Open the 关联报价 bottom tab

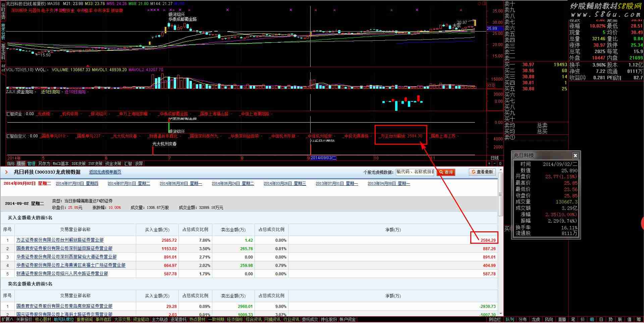pos(24,319)
